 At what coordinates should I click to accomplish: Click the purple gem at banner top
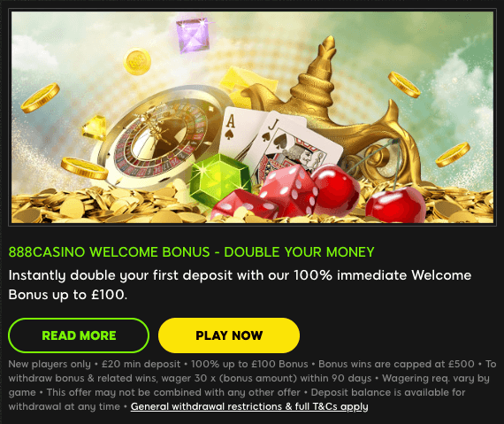click(x=193, y=35)
